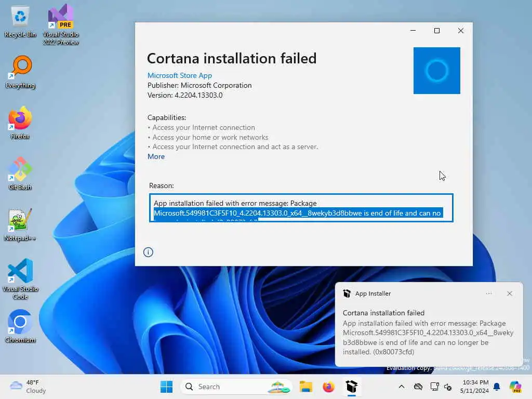
Task: Open the Windows Start menu
Action: coord(166,387)
